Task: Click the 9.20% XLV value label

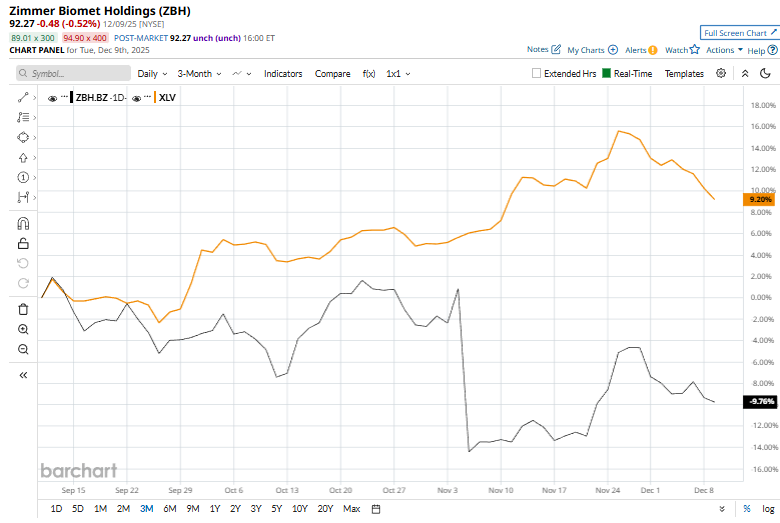Action: pyautogui.click(x=759, y=199)
